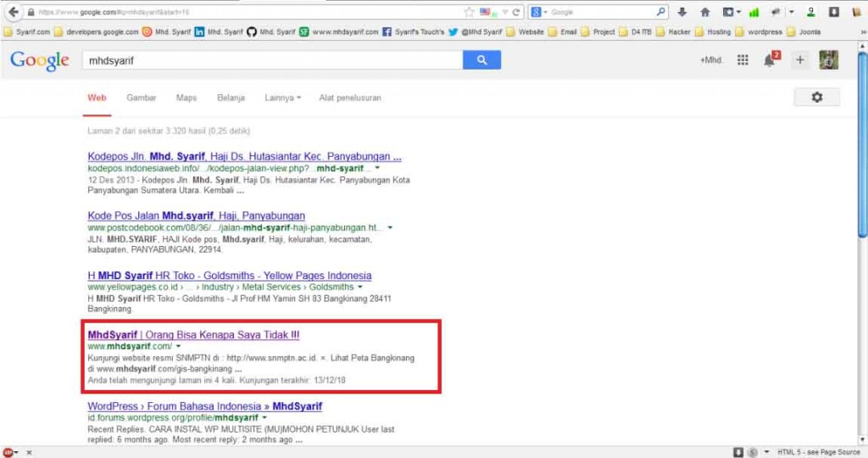Click the red Adblock icon in status bar
Viewport: 868px width, 458px height.
point(8,452)
